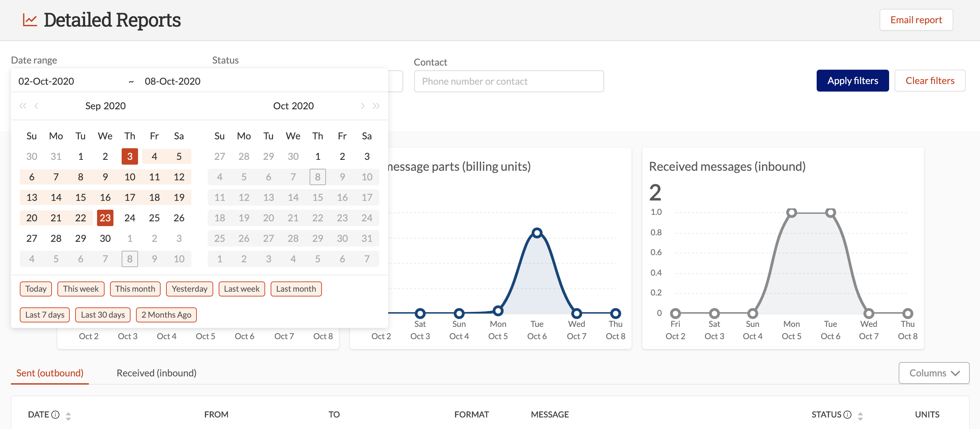This screenshot has width=980, height=429.
Task: Jump ahead one year with double-right arrows
Action: pyautogui.click(x=376, y=106)
